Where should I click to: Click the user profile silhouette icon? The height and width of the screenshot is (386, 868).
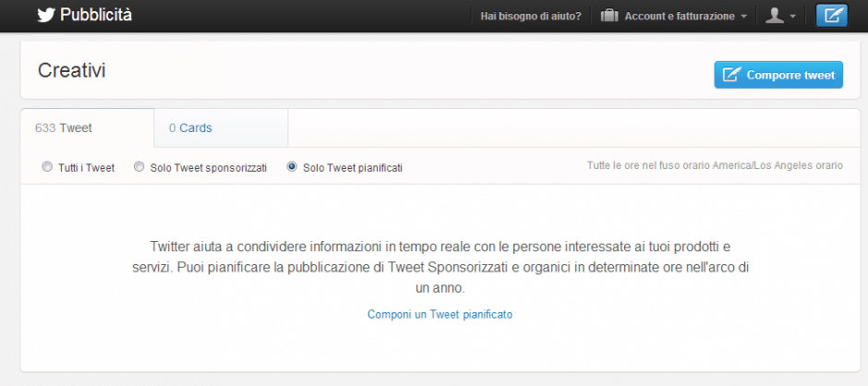[x=775, y=16]
